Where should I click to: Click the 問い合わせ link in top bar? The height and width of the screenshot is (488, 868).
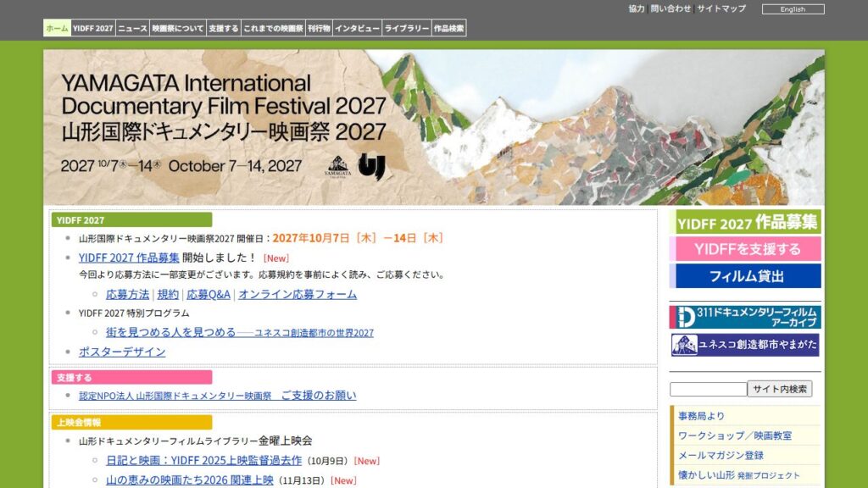[x=670, y=8]
